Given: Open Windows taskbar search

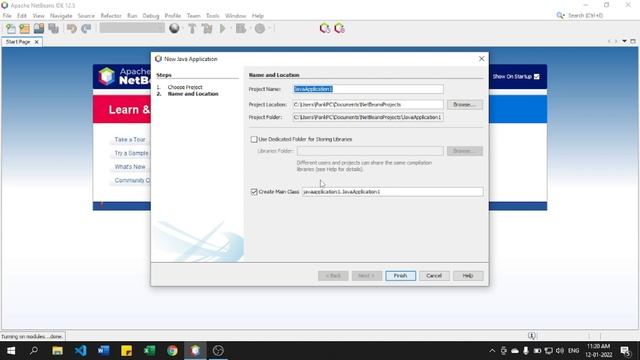Looking at the screenshot, I should [34, 351].
